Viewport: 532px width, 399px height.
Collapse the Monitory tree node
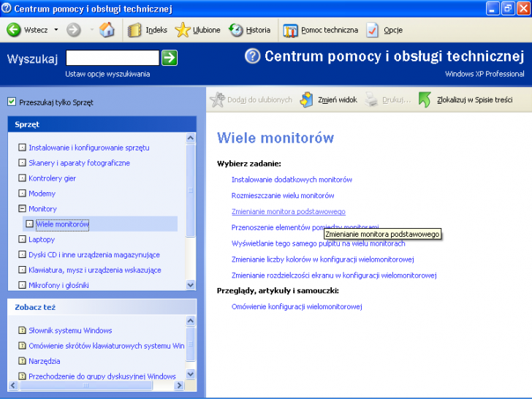(x=22, y=209)
